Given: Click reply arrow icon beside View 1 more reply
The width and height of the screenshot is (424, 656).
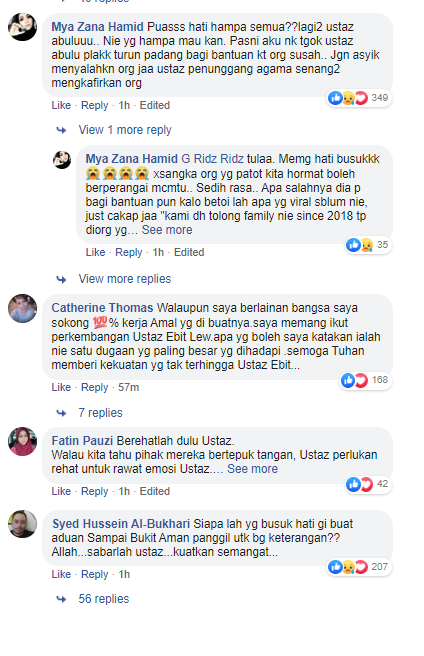Looking at the screenshot, I should point(62,130).
